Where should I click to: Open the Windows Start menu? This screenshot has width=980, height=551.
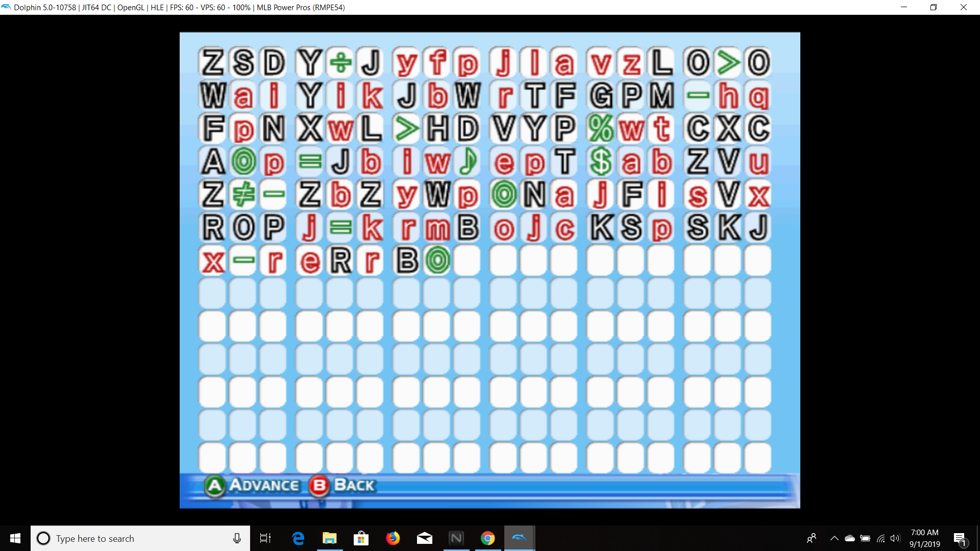pos(15,538)
